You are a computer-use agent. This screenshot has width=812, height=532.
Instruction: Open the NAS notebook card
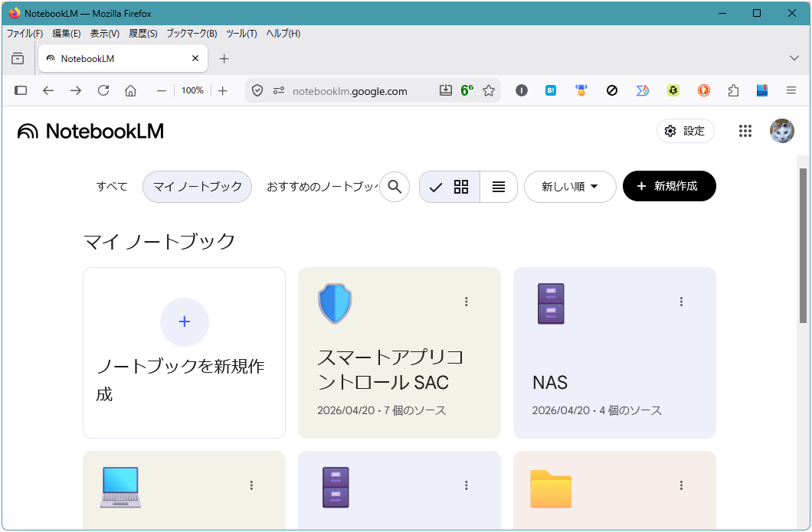click(614, 352)
